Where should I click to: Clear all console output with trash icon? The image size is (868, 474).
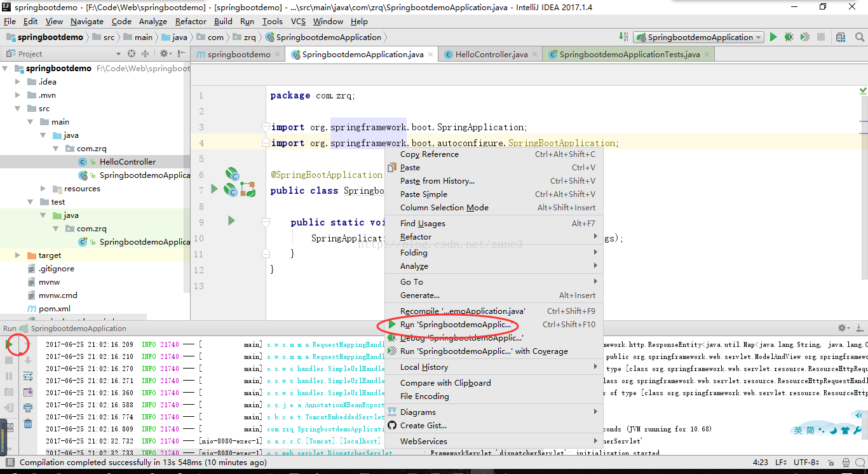[x=28, y=424]
